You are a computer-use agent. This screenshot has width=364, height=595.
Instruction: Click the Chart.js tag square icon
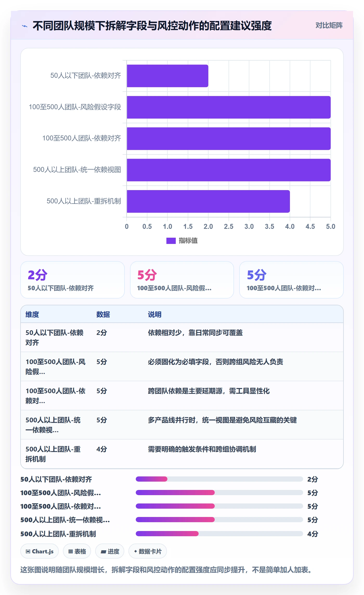coord(28,552)
